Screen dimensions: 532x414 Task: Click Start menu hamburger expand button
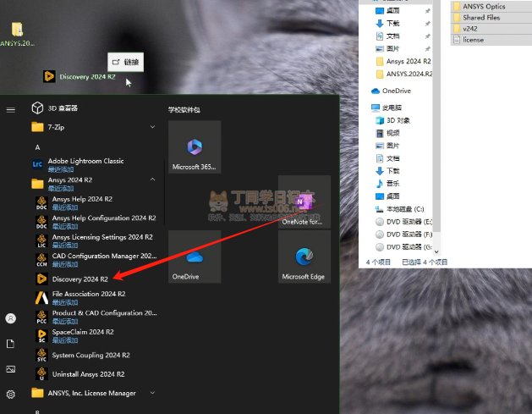(11, 110)
